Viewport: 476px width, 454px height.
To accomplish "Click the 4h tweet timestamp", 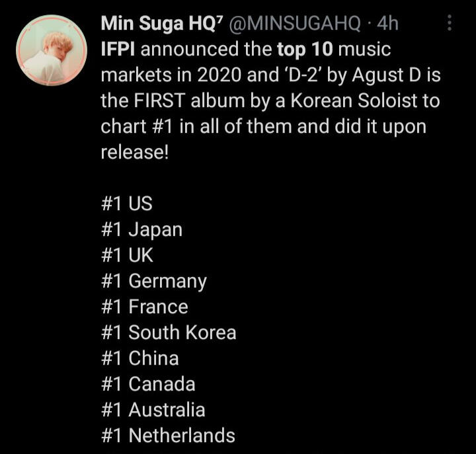I will [x=387, y=24].
